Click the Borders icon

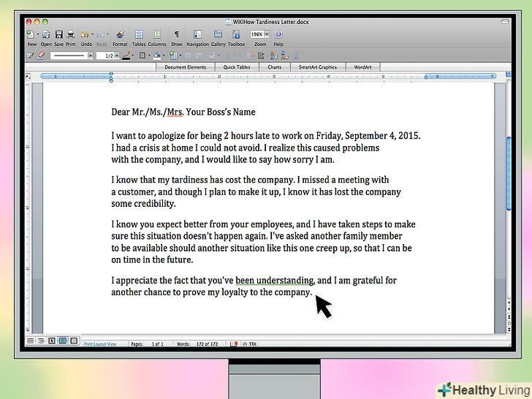[x=142, y=56]
